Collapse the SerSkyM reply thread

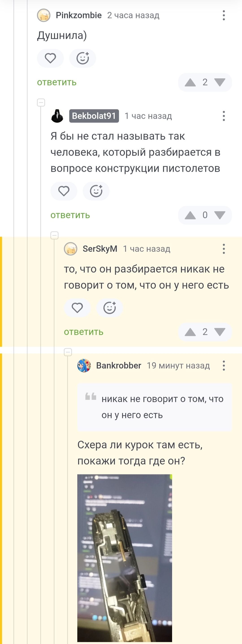(x=55, y=235)
